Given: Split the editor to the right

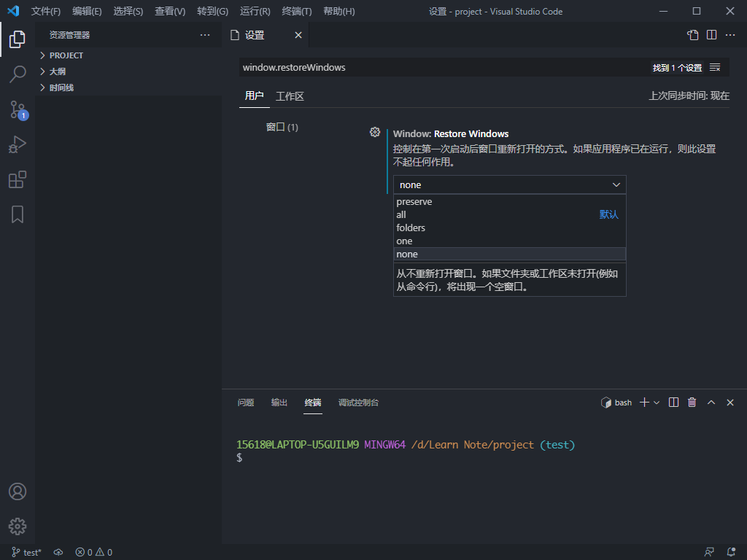Looking at the screenshot, I should 712,35.
